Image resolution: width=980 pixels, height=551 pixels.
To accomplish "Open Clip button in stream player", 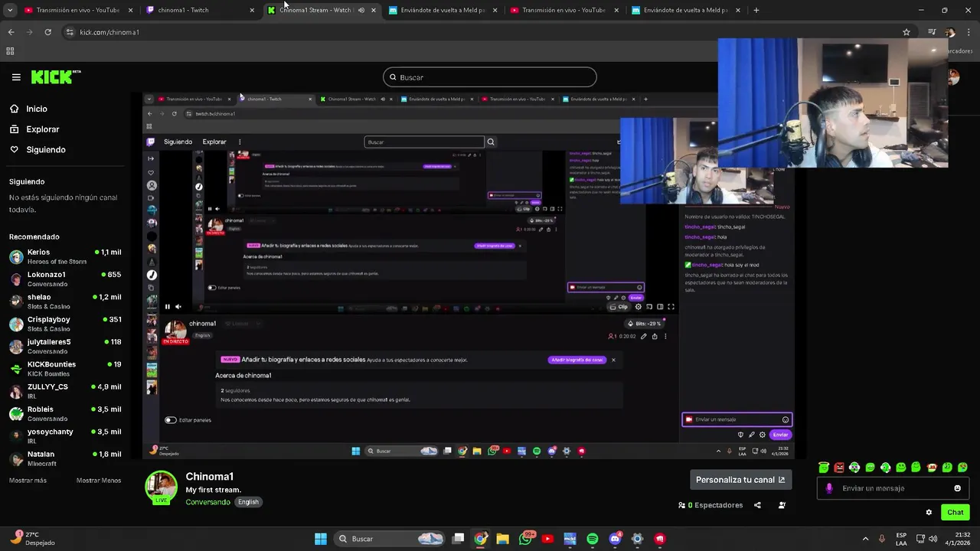I will (619, 307).
